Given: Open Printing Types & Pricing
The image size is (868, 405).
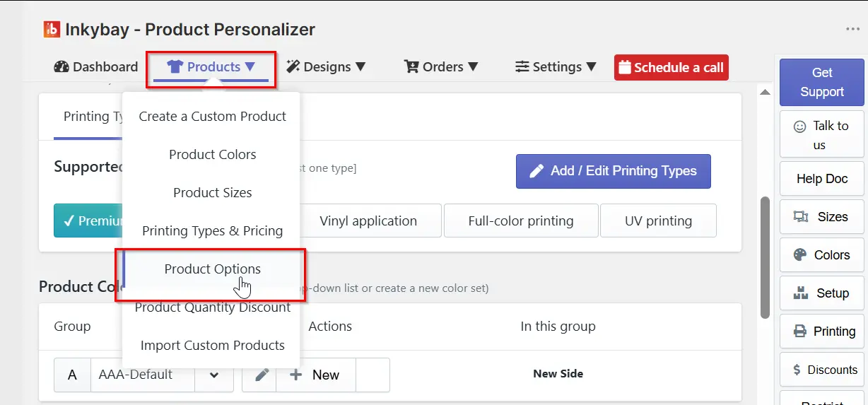Looking at the screenshot, I should point(213,231).
